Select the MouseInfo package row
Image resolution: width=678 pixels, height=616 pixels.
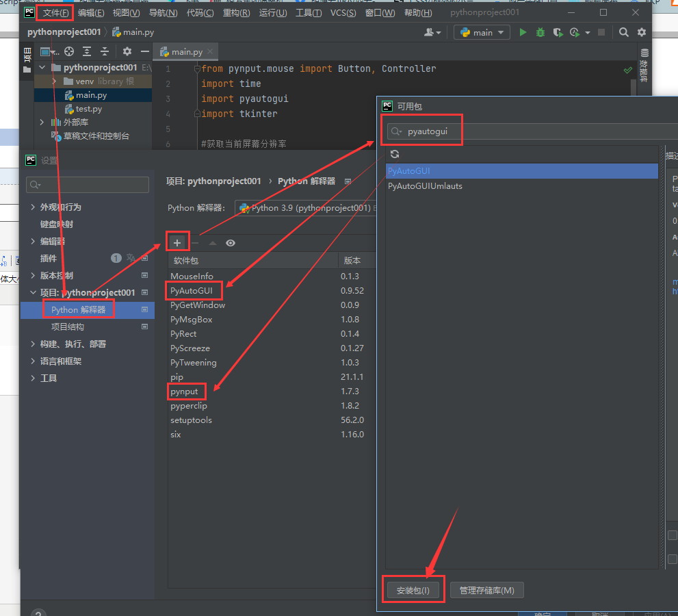[272, 276]
